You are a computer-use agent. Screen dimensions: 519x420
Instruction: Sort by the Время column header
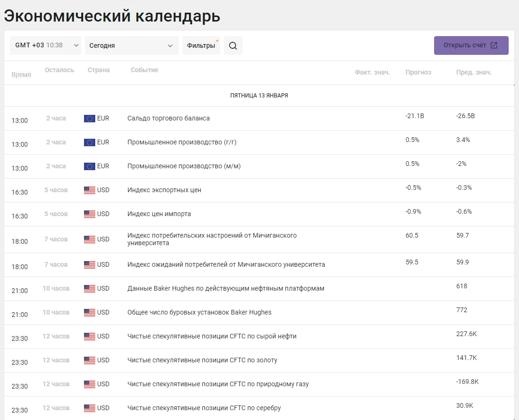tap(21, 75)
